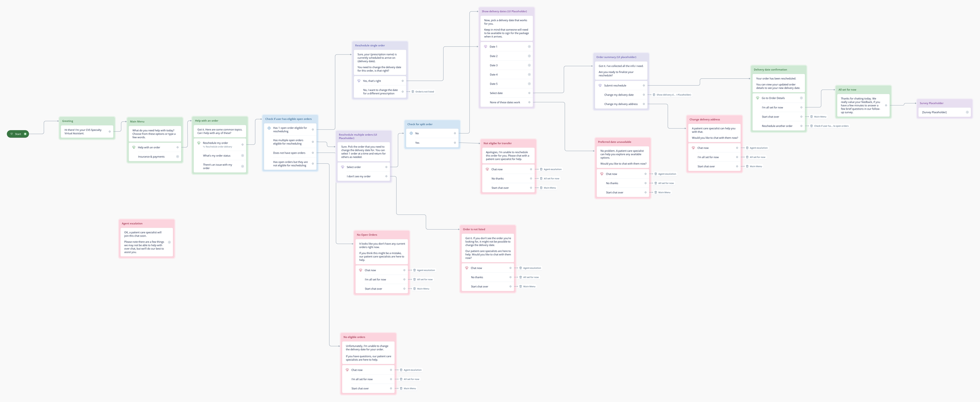Select 'None of these dates work' row
Screen dimensions: 980x402
507,102
